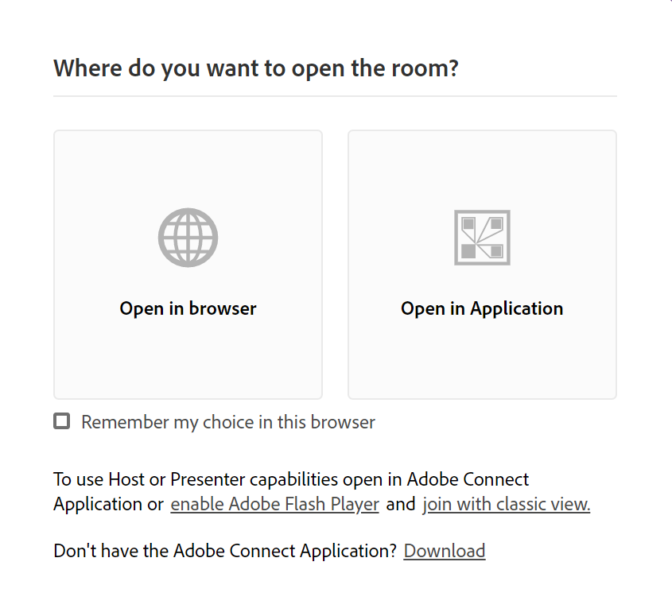
Task: Tick the Remember my choice checkbox
Action: 62,421
